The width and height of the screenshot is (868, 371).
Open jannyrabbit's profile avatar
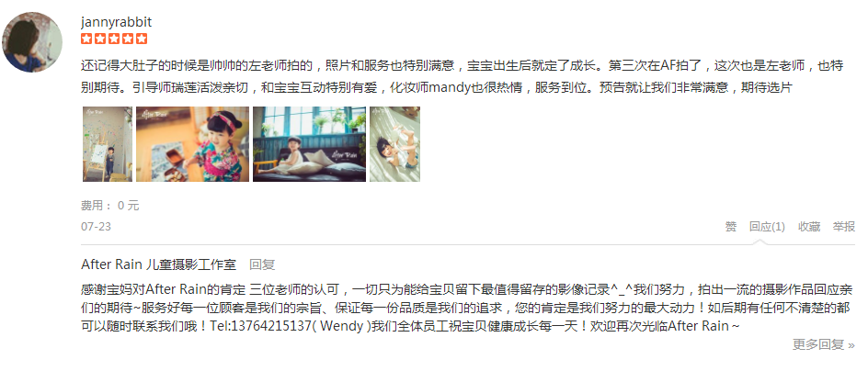pyautogui.click(x=32, y=42)
